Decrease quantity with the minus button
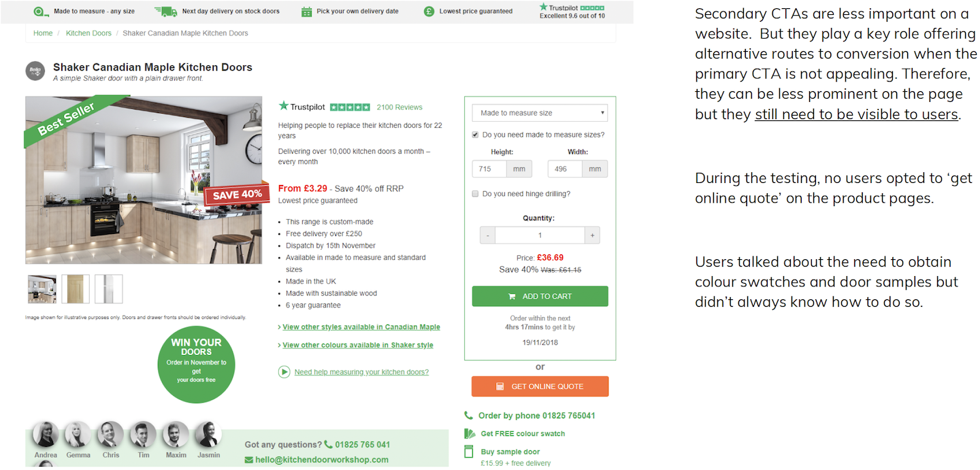 487,235
